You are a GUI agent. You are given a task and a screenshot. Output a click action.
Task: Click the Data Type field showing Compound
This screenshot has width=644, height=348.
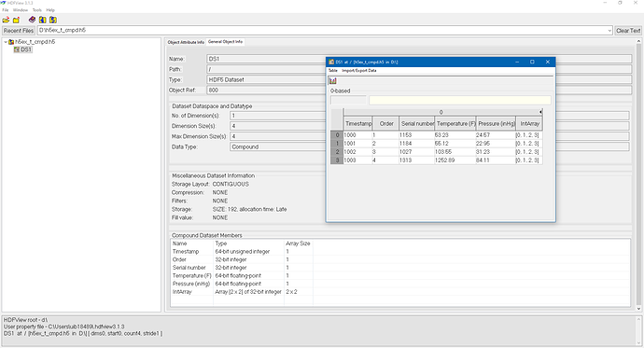pos(278,146)
